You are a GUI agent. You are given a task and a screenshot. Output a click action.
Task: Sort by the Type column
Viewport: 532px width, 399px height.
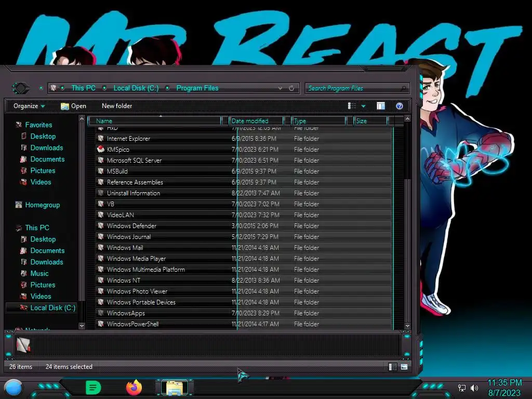[x=318, y=121]
